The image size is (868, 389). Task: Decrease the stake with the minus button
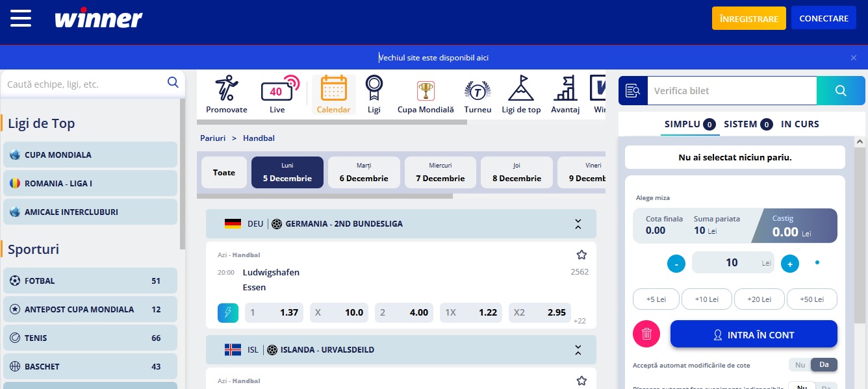[x=676, y=264]
